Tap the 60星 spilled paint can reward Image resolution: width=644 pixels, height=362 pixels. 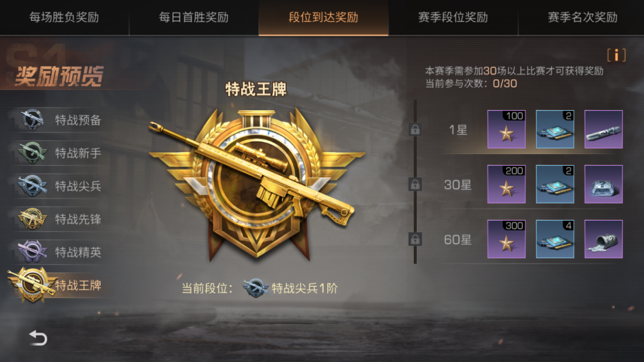tap(603, 239)
